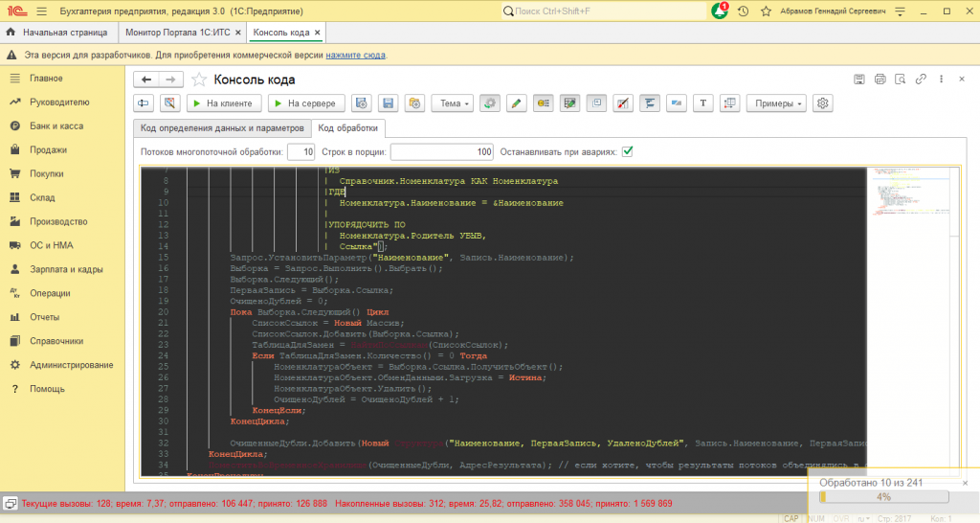
Task: Open the Примеры dropdown
Action: pyautogui.click(x=776, y=103)
